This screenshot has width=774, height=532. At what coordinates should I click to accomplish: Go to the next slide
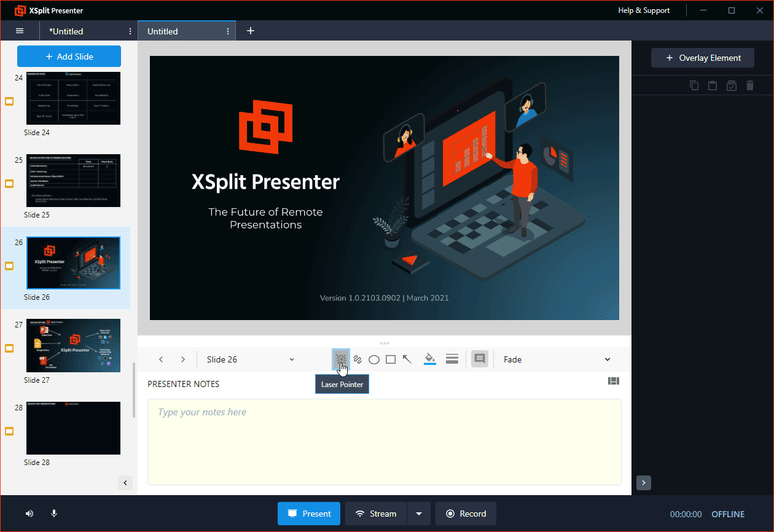tap(183, 359)
